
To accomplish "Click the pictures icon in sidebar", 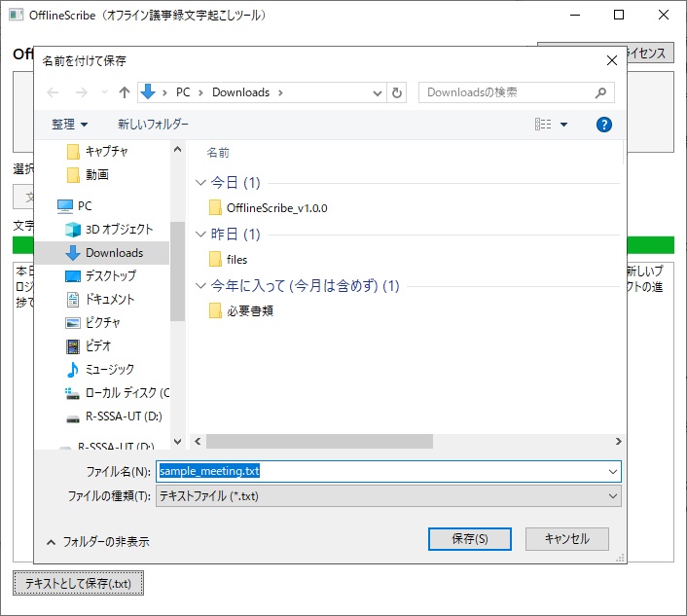I will click(73, 323).
